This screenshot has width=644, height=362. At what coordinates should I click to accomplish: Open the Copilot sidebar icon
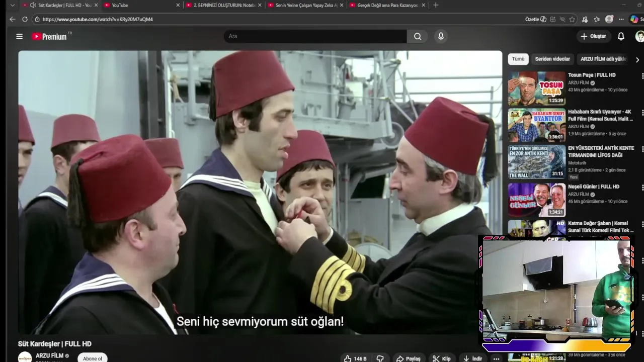point(634,19)
